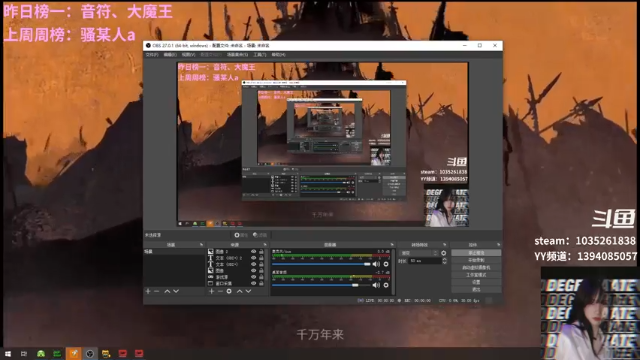Click the 麦克风/Aux volume slider
Image resolution: width=640 pixels, height=360 pixels.
[x=321, y=264]
